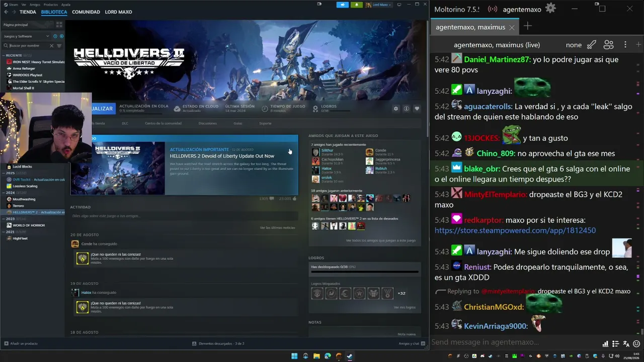
Task: Open Moltorino settings gear
Action: (550, 9)
